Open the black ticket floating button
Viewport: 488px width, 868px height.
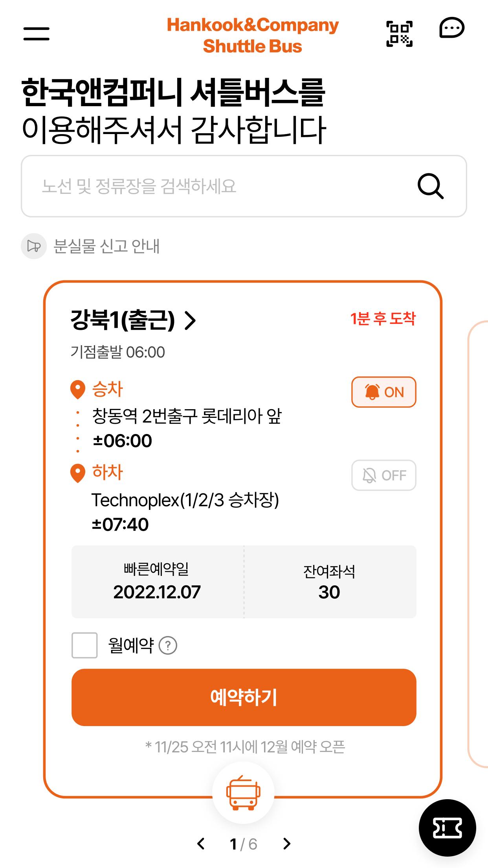click(x=447, y=828)
